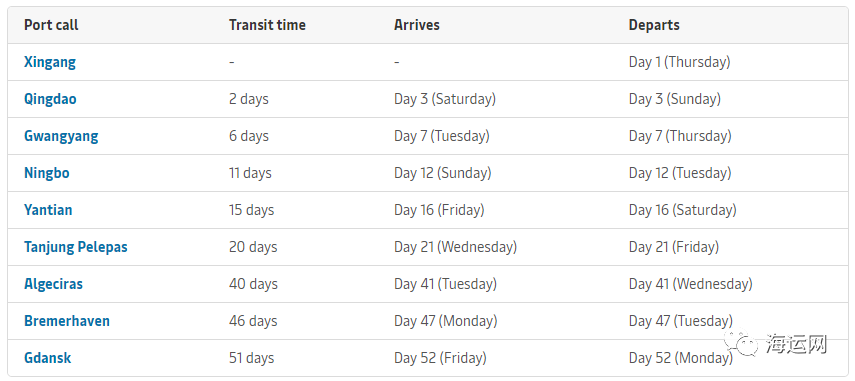Click the Transit time column header
This screenshot has width=855, height=381.
pyautogui.click(x=267, y=25)
